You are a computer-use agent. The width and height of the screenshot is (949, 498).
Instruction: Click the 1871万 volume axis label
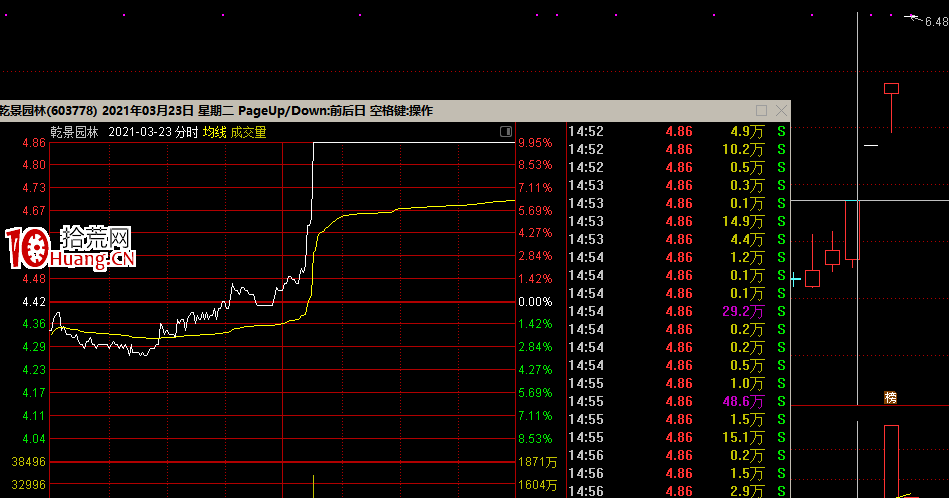coord(538,462)
